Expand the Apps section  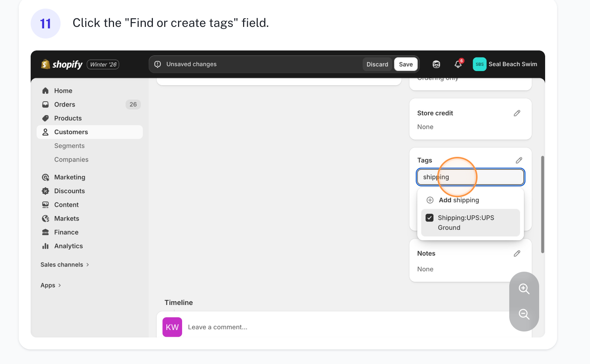coord(50,285)
